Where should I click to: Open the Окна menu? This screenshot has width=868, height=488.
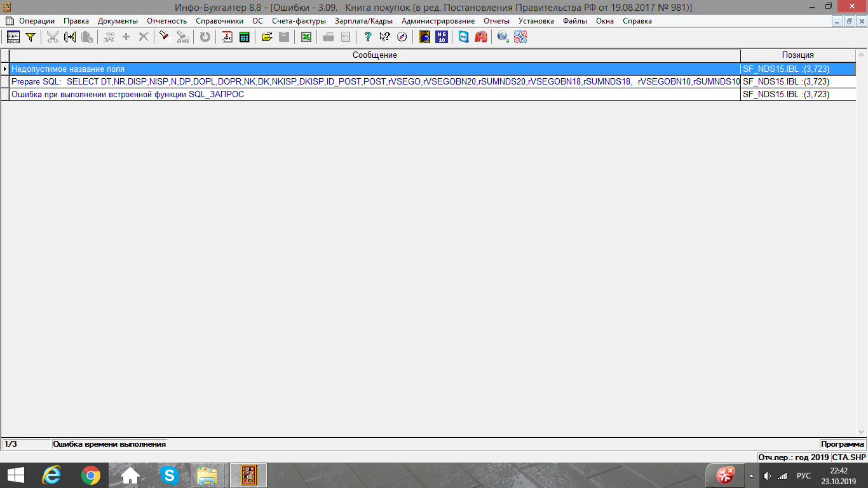point(605,21)
